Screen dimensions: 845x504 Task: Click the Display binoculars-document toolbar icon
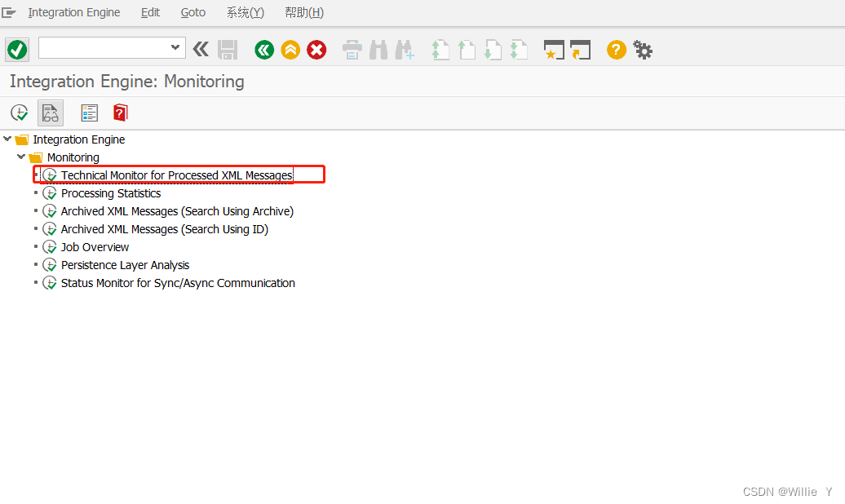(51, 113)
